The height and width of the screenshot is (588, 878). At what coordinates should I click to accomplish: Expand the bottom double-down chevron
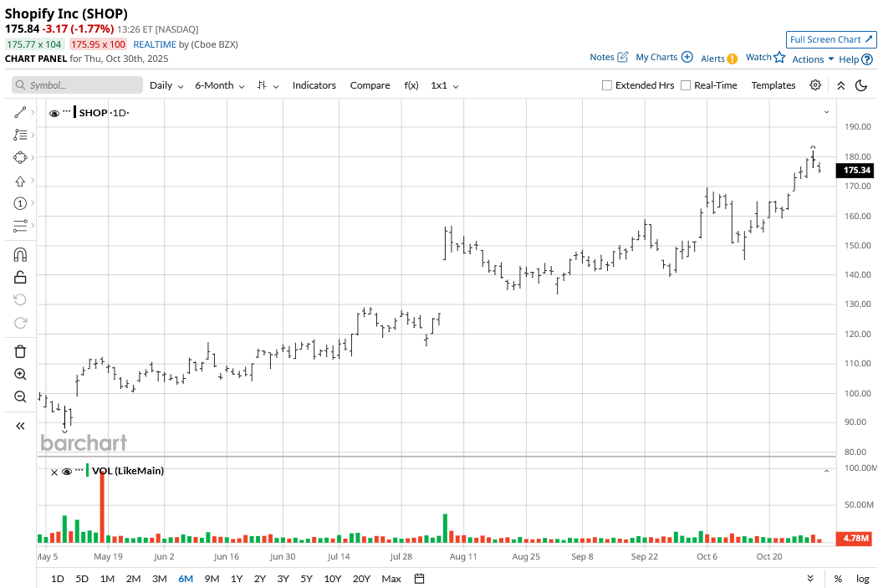(809, 579)
